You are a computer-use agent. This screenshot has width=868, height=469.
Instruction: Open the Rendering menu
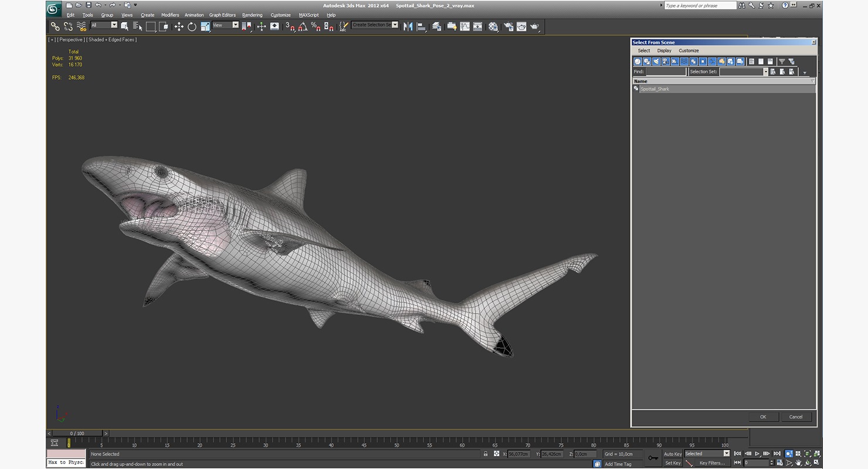pos(252,15)
